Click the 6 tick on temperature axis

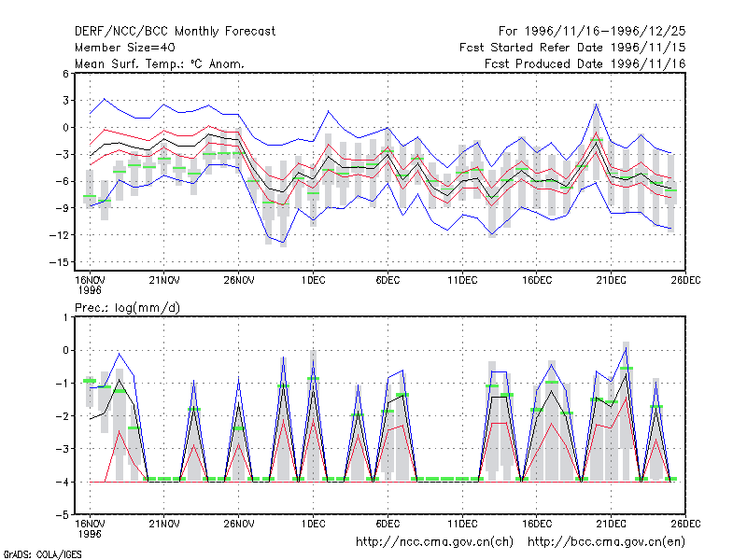65,74
